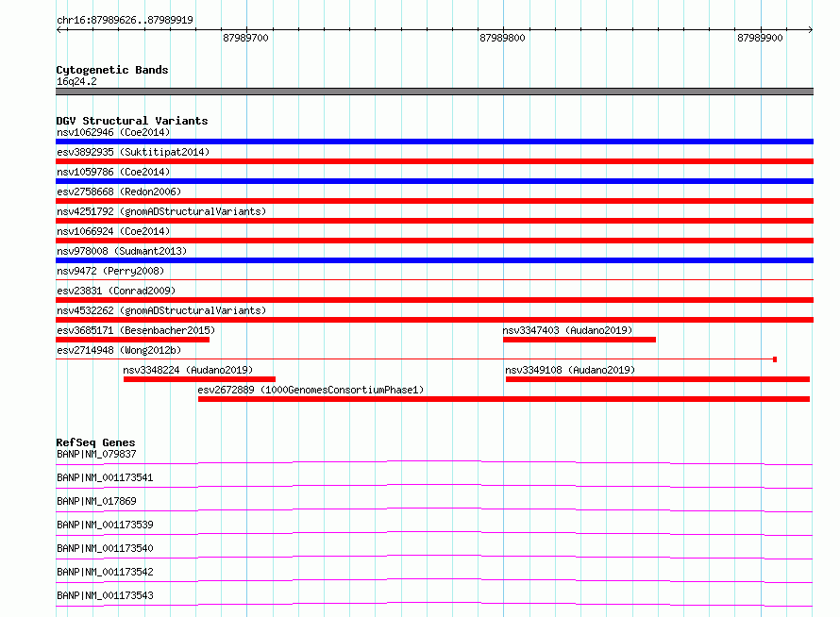The height and width of the screenshot is (617, 840).
Task: Click the red bar under nsv3348224
Action: click(199, 379)
